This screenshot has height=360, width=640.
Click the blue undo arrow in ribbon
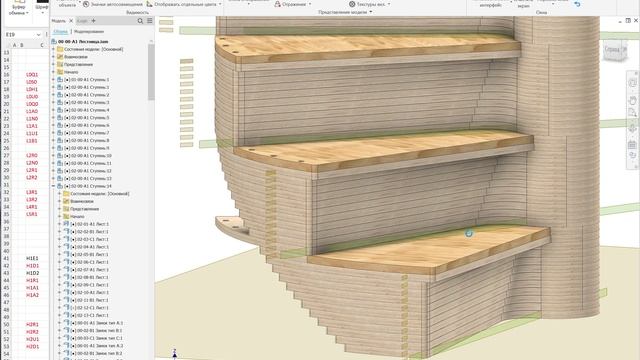pos(577,4)
